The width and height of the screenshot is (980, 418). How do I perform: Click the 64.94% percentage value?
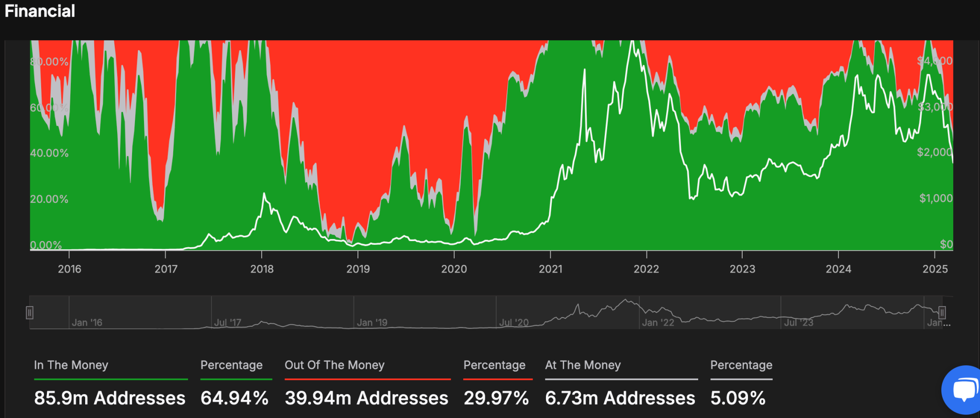(234, 398)
